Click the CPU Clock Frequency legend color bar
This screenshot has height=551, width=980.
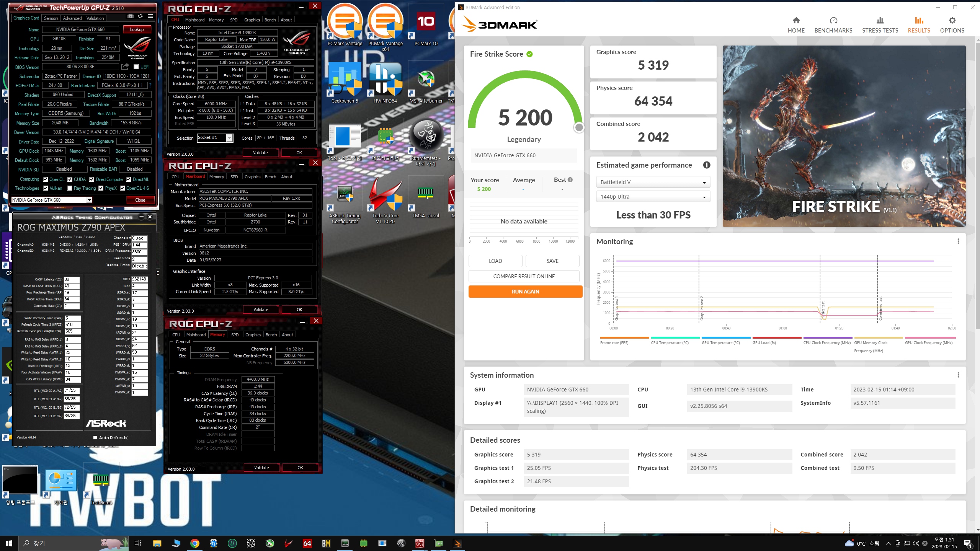pos(828,338)
